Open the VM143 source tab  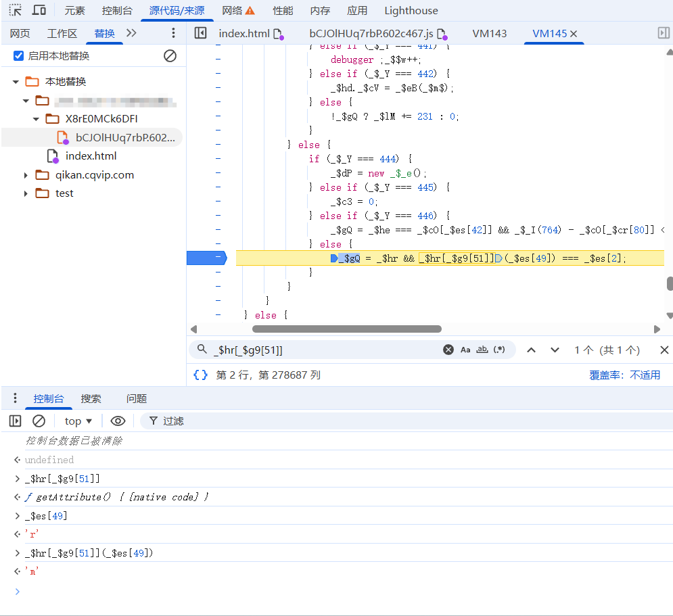point(489,33)
